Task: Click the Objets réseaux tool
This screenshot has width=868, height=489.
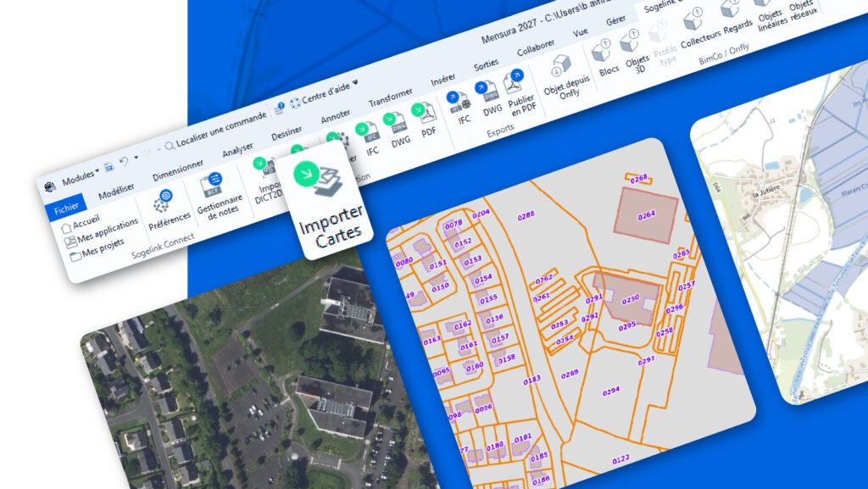Action: pyautogui.click(x=804, y=11)
